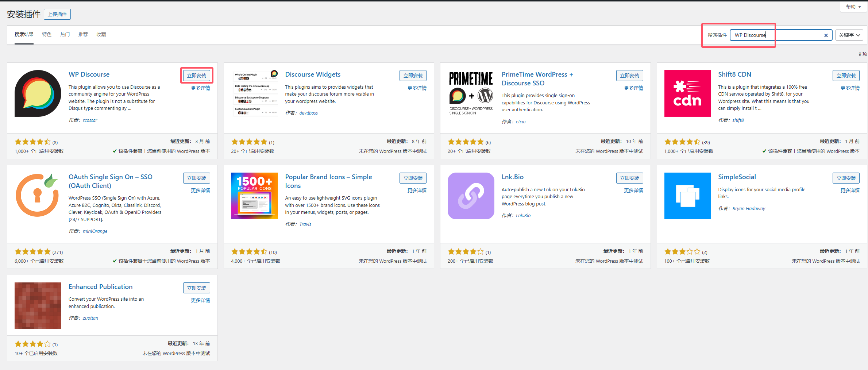Install WP Discourse with 立即安装
The image size is (868, 370).
(197, 76)
